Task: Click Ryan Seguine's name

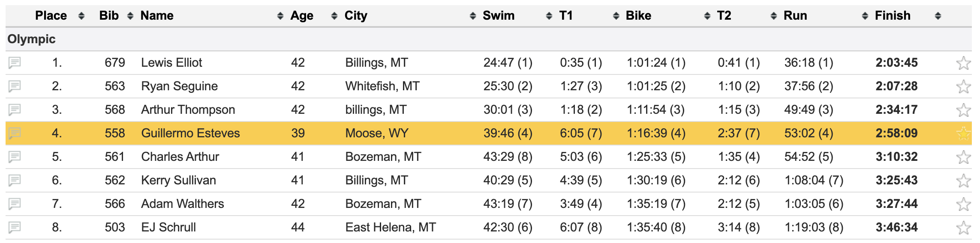Action: pyautogui.click(x=180, y=86)
